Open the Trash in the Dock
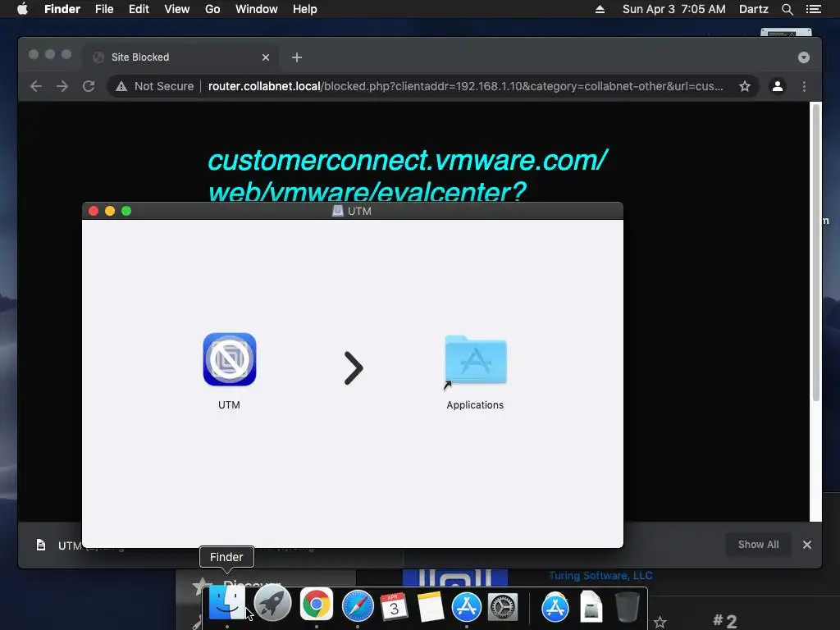This screenshot has height=630, width=840. 627,606
